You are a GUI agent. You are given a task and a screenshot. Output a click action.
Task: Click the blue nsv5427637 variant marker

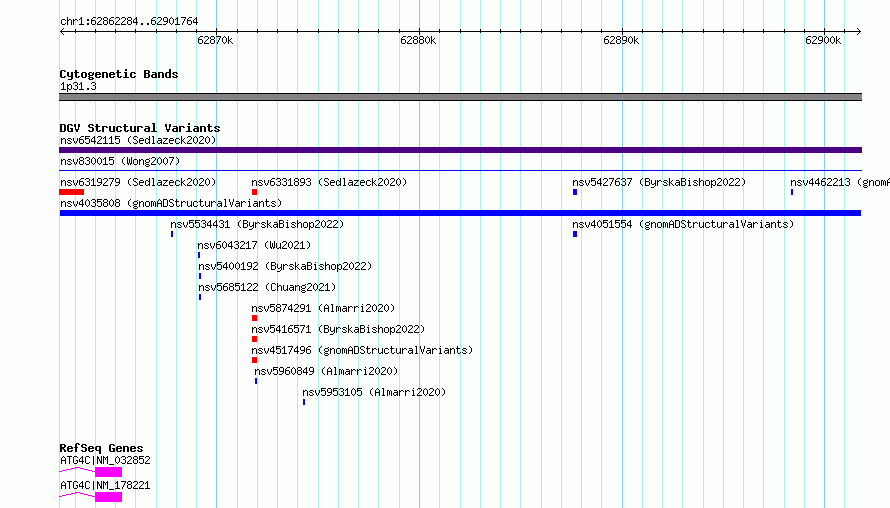click(x=575, y=192)
